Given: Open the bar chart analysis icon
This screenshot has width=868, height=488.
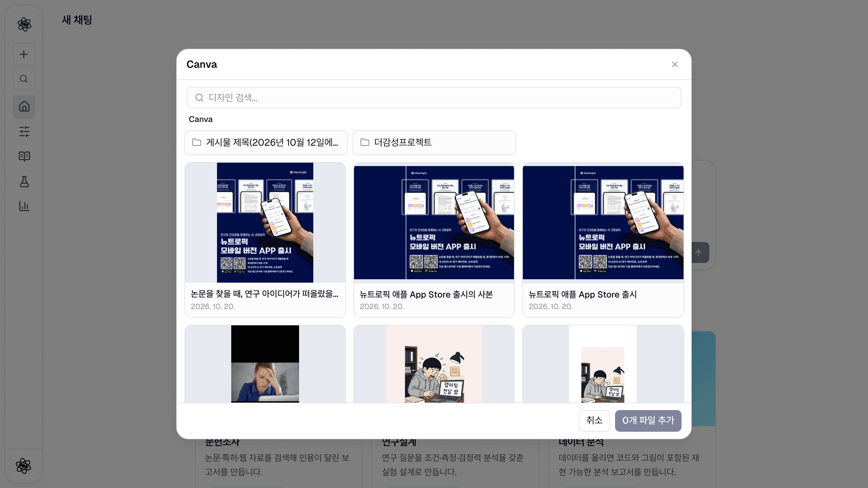Looking at the screenshot, I should point(24,206).
